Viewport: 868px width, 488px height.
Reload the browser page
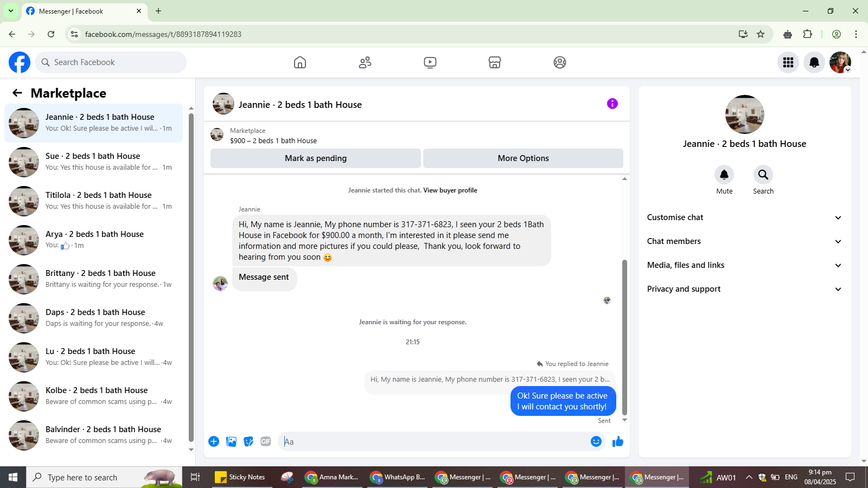(x=51, y=34)
